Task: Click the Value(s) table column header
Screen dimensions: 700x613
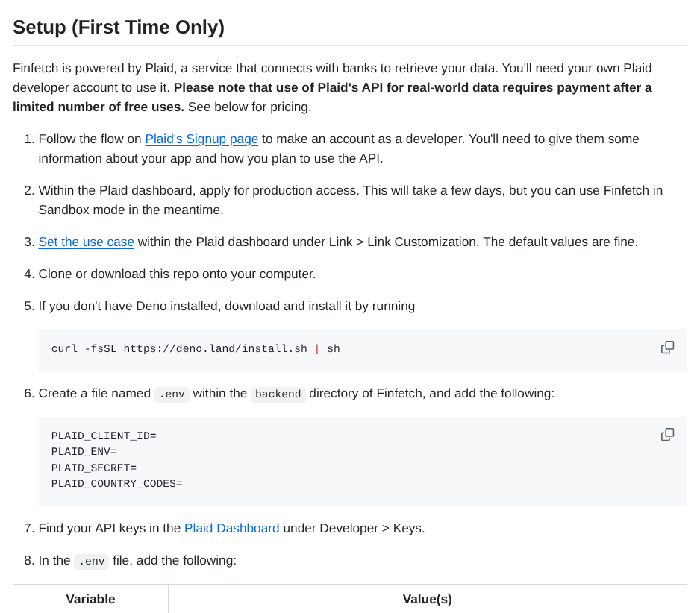Action: [x=427, y=599]
